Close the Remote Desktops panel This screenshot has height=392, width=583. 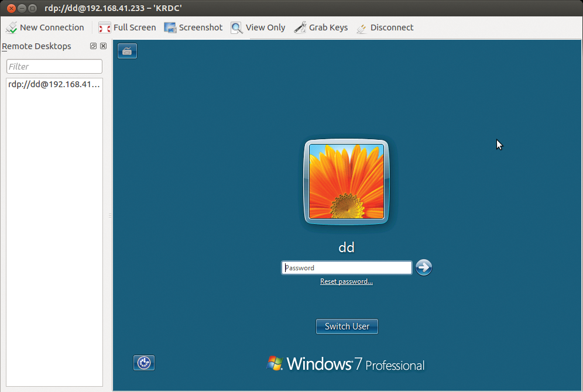[x=103, y=46]
